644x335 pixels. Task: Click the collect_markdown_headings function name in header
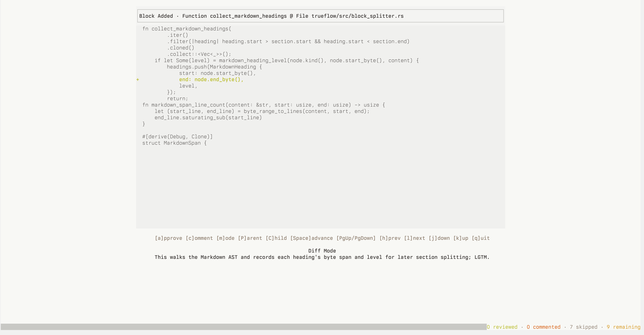pyautogui.click(x=248, y=16)
